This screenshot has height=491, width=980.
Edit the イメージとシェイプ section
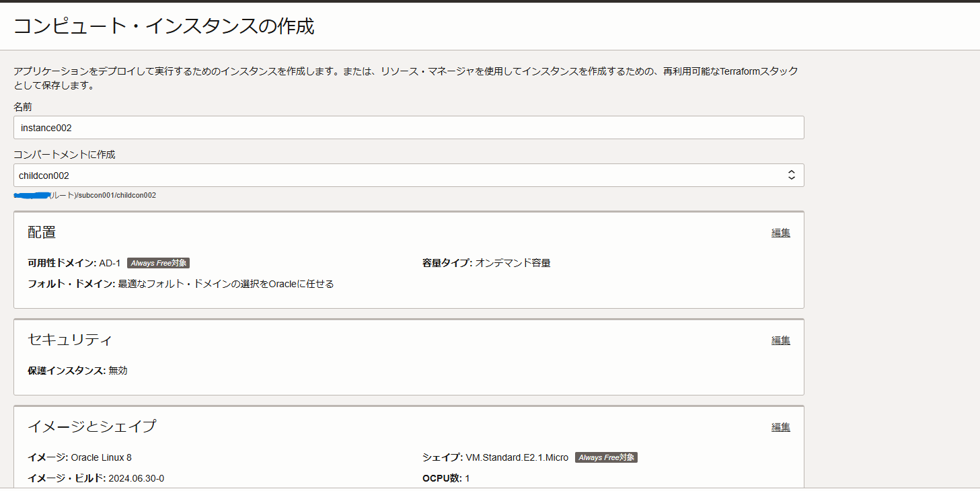coord(780,426)
